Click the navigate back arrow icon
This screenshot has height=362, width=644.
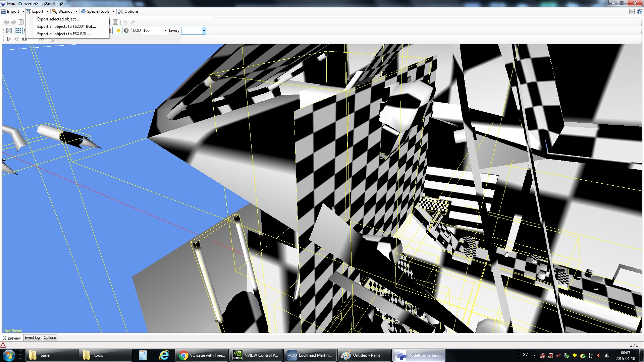click(6, 22)
